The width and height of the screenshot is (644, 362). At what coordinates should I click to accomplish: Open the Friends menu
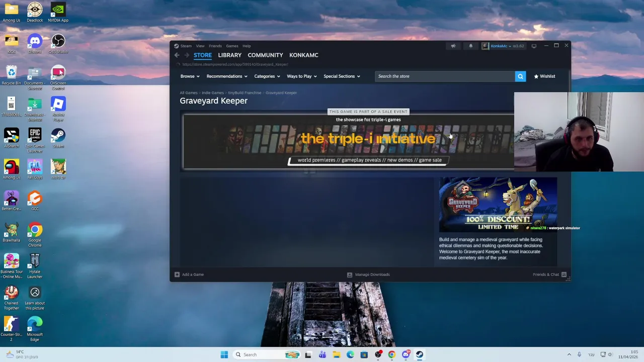[x=215, y=46]
